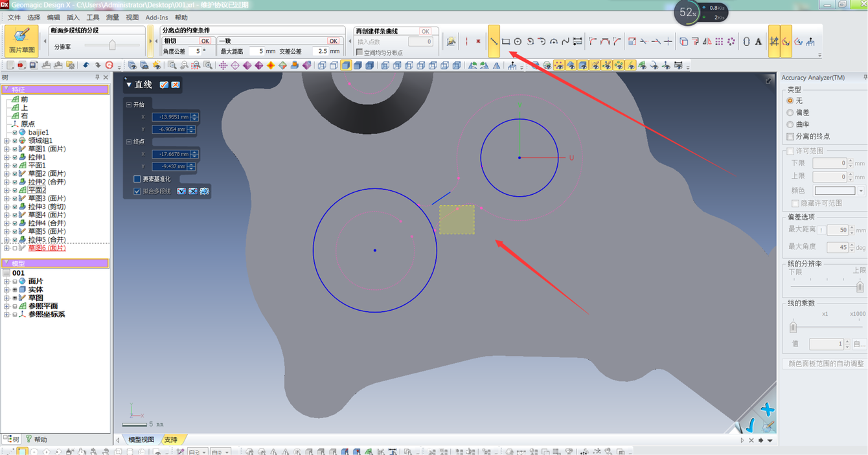868x455 pixels.
Task: Toggle visibility checkbox of 拉伸1
Action: tap(15, 157)
